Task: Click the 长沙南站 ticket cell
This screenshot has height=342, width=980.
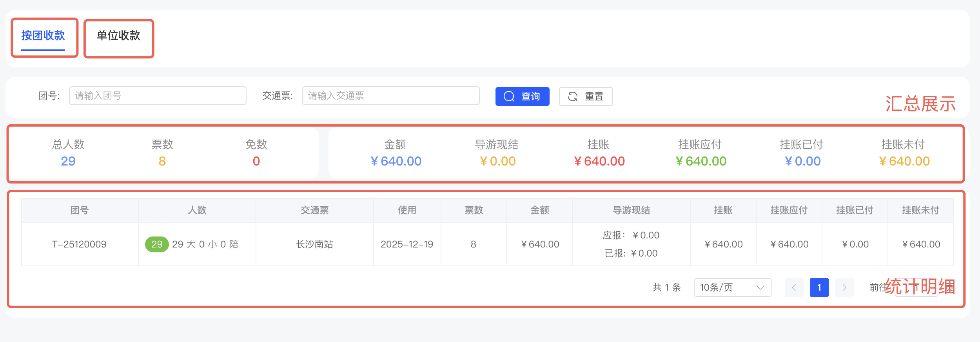Action: tap(314, 244)
